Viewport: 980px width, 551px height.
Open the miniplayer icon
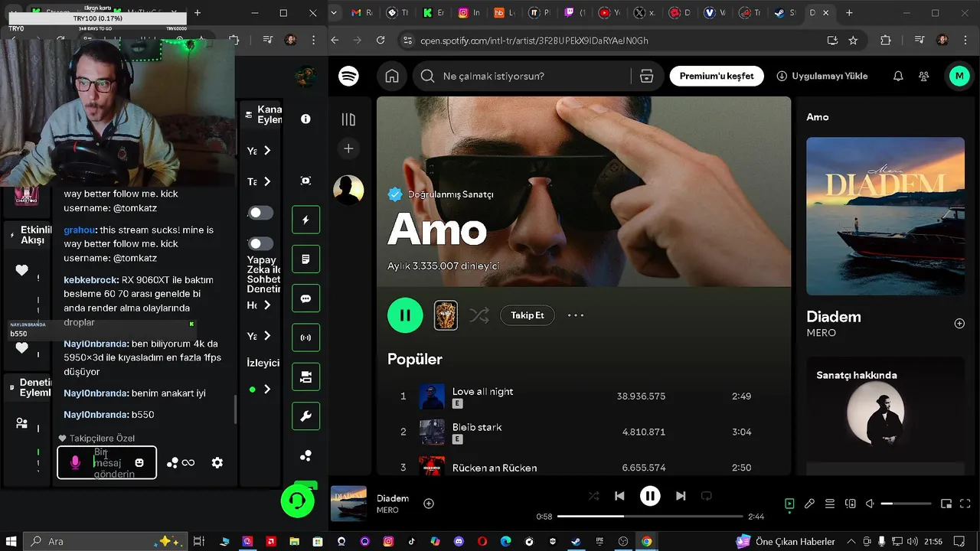click(x=946, y=504)
